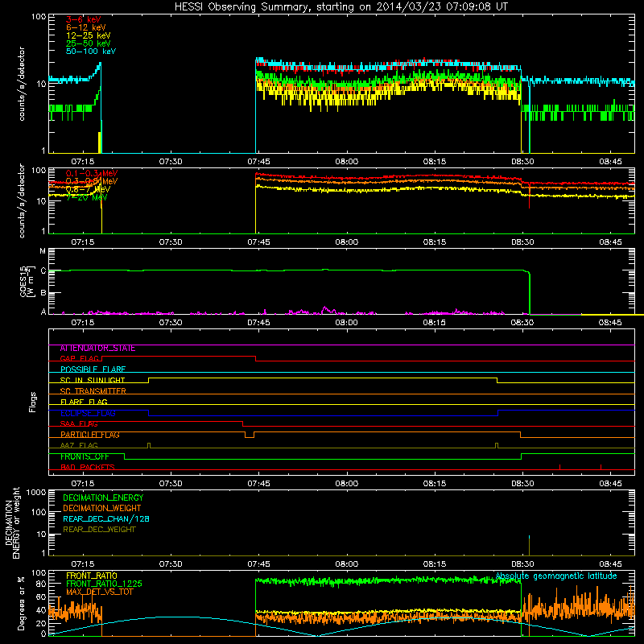644x644 pixels.
Task: Click the SC_TRANSMITTER flag label
Action: [x=93, y=391]
